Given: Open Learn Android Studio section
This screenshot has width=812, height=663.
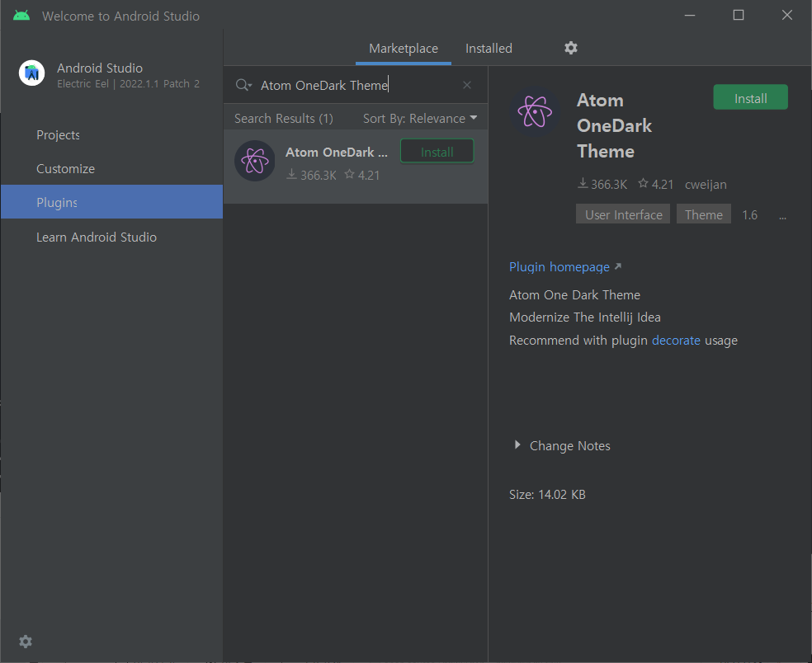Looking at the screenshot, I should (x=112, y=237).
